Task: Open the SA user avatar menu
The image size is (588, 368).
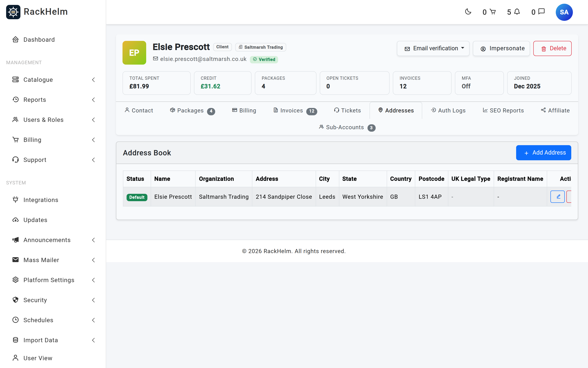Action: click(x=564, y=12)
